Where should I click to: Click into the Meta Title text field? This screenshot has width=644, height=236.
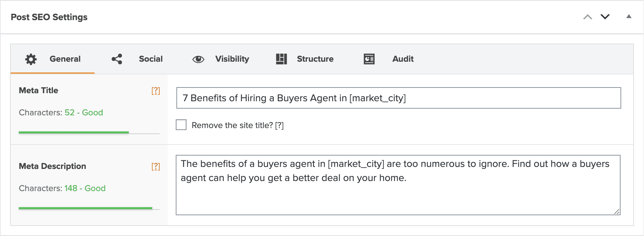(398, 98)
